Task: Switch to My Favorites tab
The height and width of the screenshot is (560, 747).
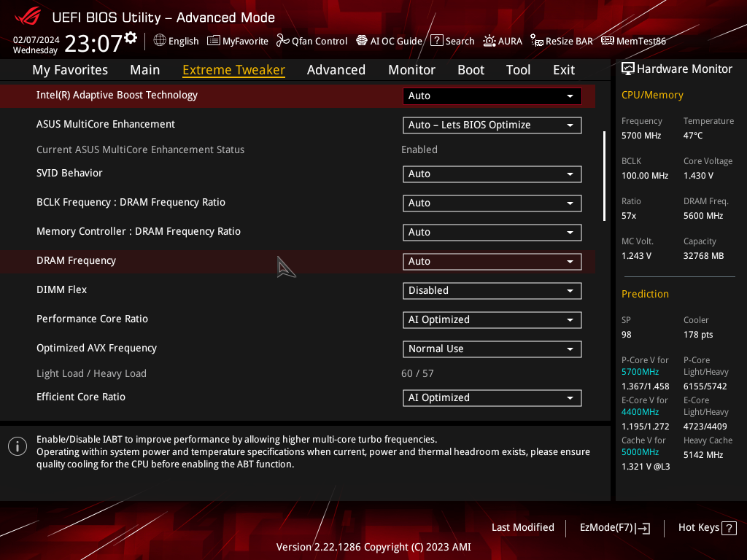Action: coord(70,70)
